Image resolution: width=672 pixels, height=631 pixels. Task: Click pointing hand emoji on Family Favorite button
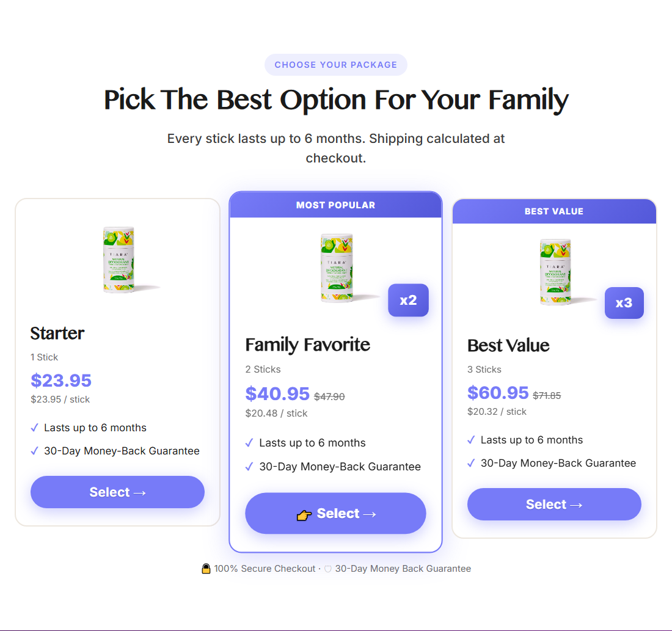click(304, 514)
